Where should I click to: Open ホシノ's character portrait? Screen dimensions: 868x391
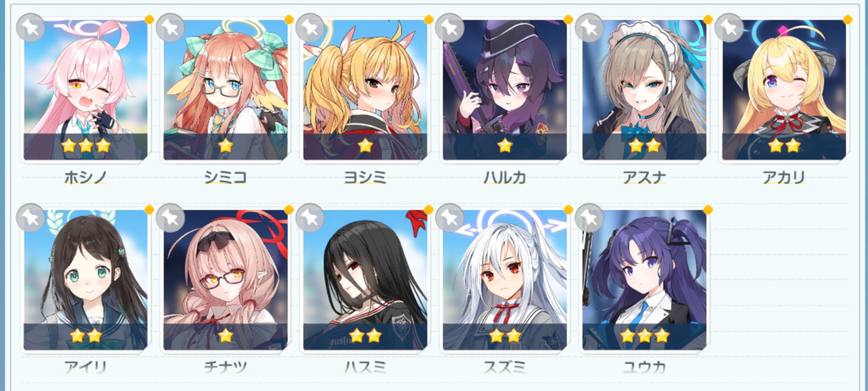coord(85,90)
